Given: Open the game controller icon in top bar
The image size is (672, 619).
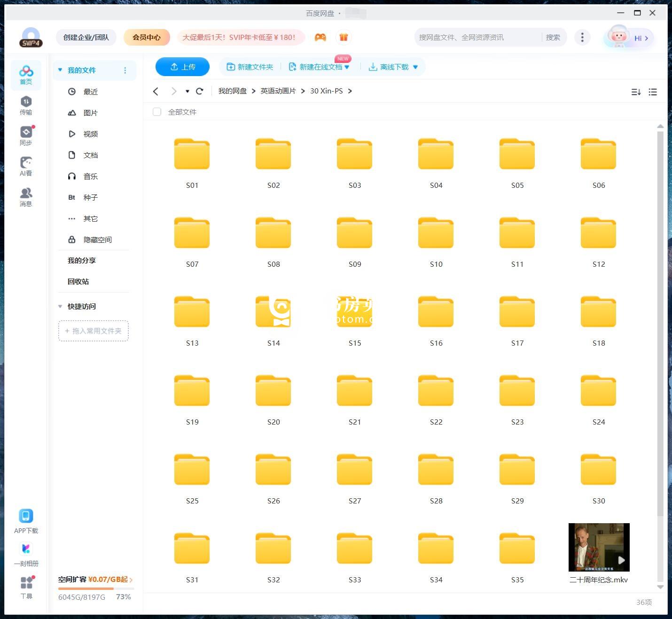Looking at the screenshot, I should pos(320,37).
